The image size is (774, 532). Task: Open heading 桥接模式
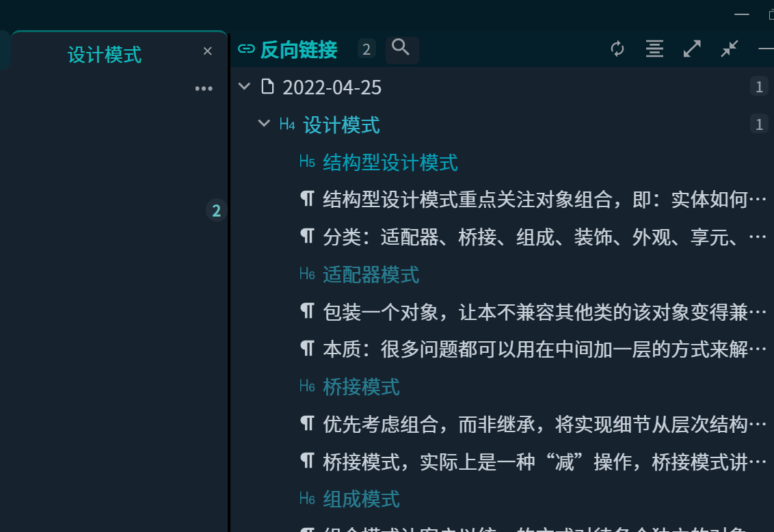click(x=361, y=387)
